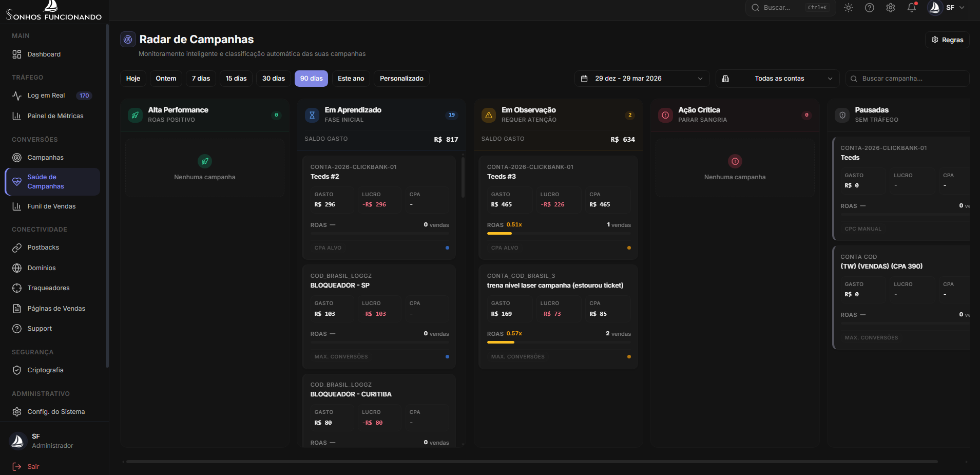
Task: Toggle light theme with sun icon
Action: [x=848, y=8]
